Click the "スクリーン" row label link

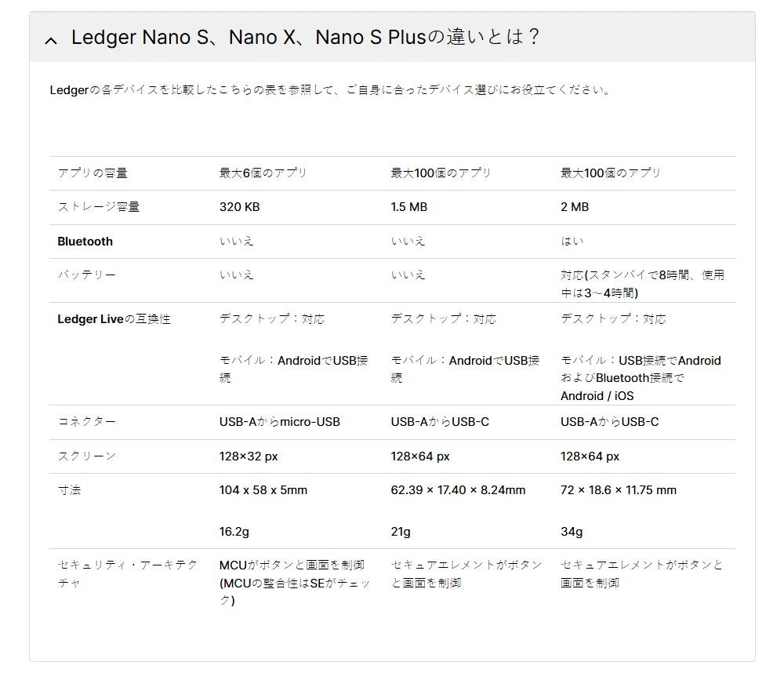tap(78, 456)
